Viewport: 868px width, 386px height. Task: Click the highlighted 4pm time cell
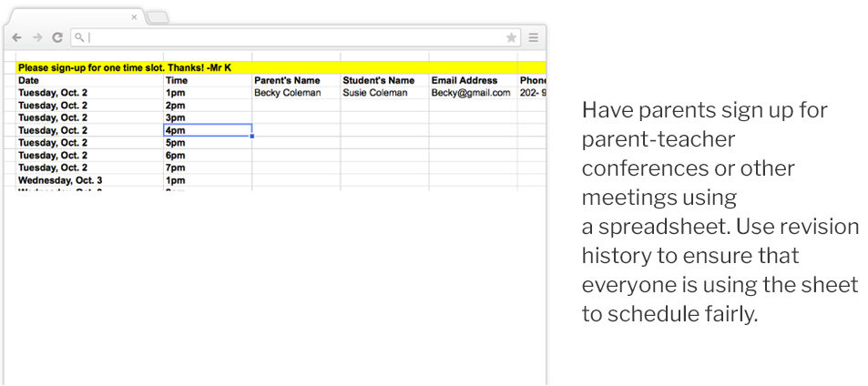point(208,130)
